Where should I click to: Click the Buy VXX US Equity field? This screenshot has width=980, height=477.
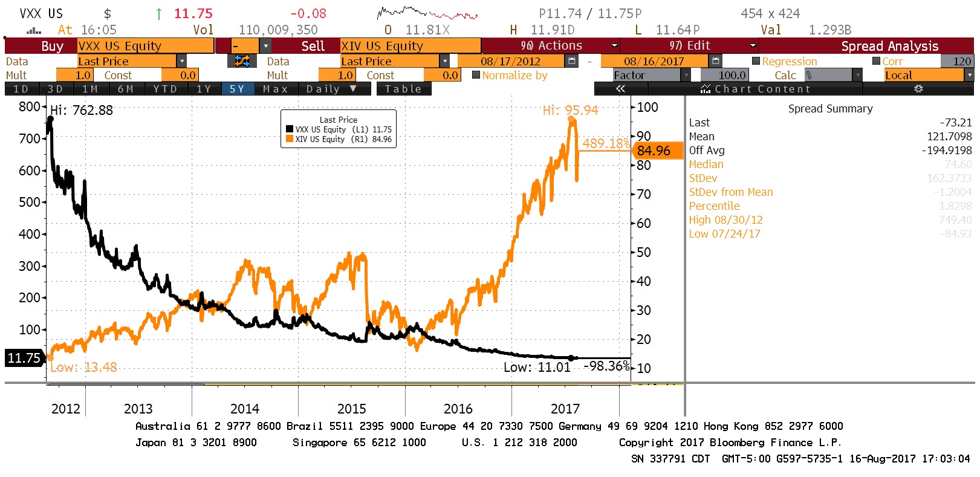(146, 46)
